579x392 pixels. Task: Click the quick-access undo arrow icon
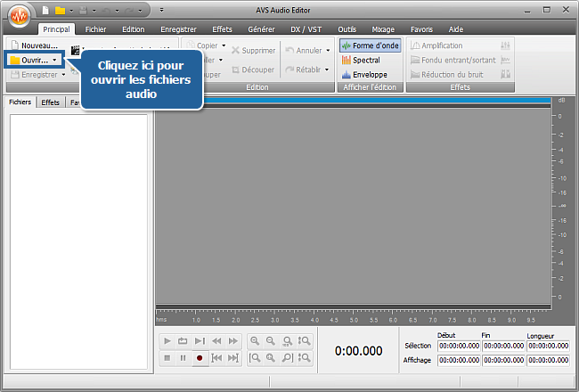tap(106, 11)
